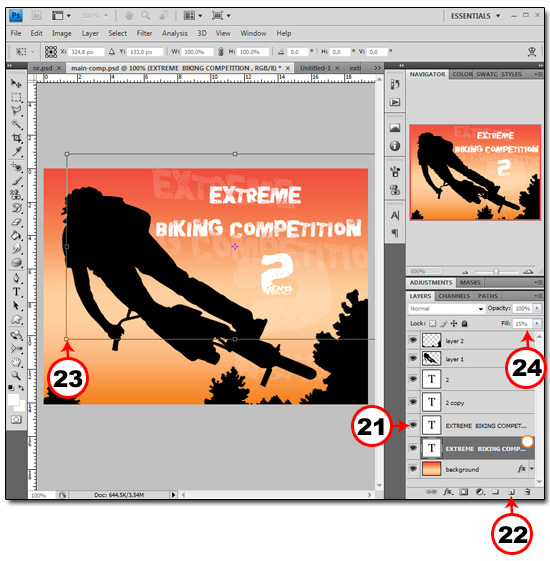
Task: Hide the unselected EXTREME BIKING COMPET layer
Action: coord(413,425)
